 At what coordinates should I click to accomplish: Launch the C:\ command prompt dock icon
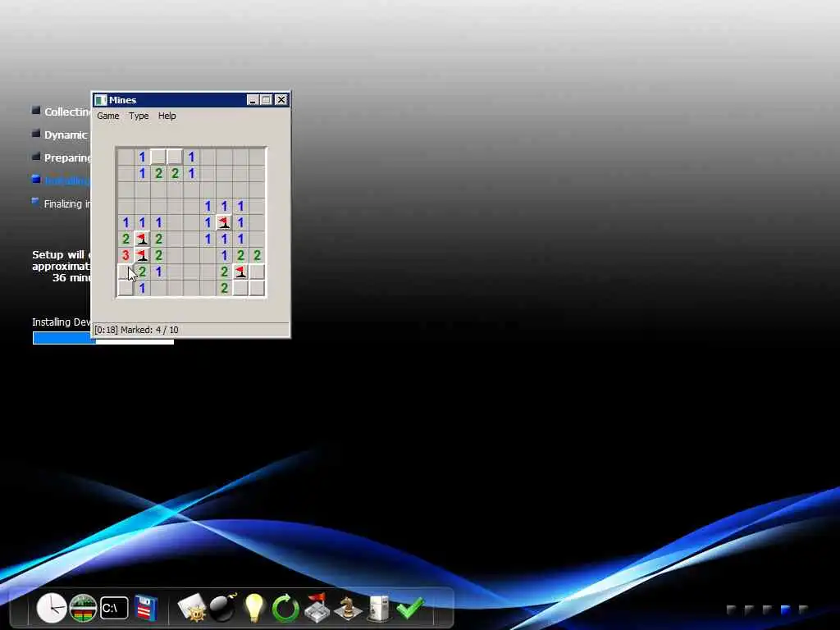tap(114, 608)
